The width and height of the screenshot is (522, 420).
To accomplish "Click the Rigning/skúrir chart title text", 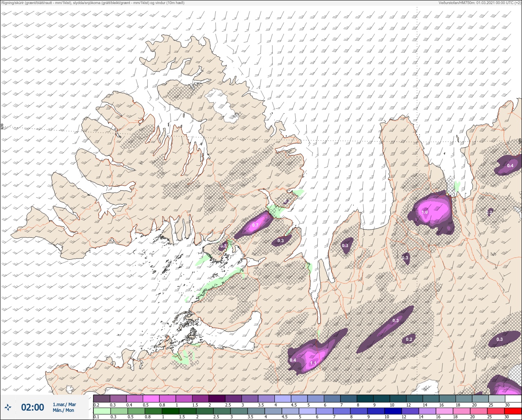I will [93, 3].
